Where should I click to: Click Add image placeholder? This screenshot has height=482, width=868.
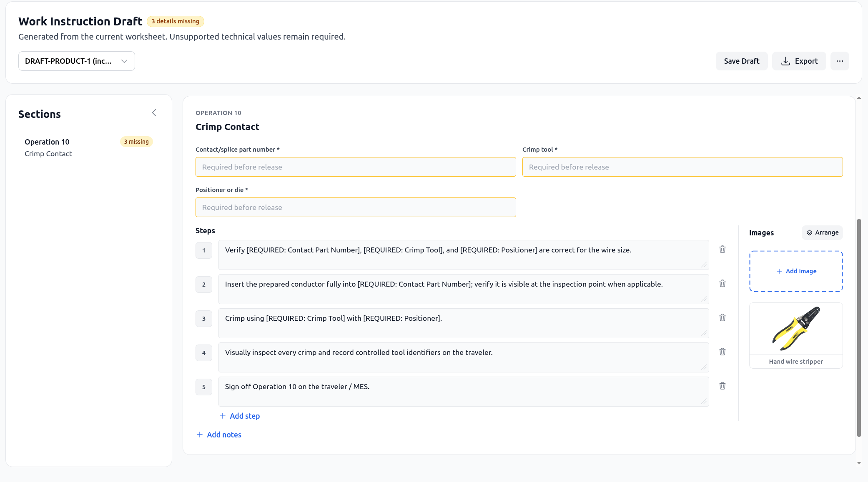[x=796, y=271]
